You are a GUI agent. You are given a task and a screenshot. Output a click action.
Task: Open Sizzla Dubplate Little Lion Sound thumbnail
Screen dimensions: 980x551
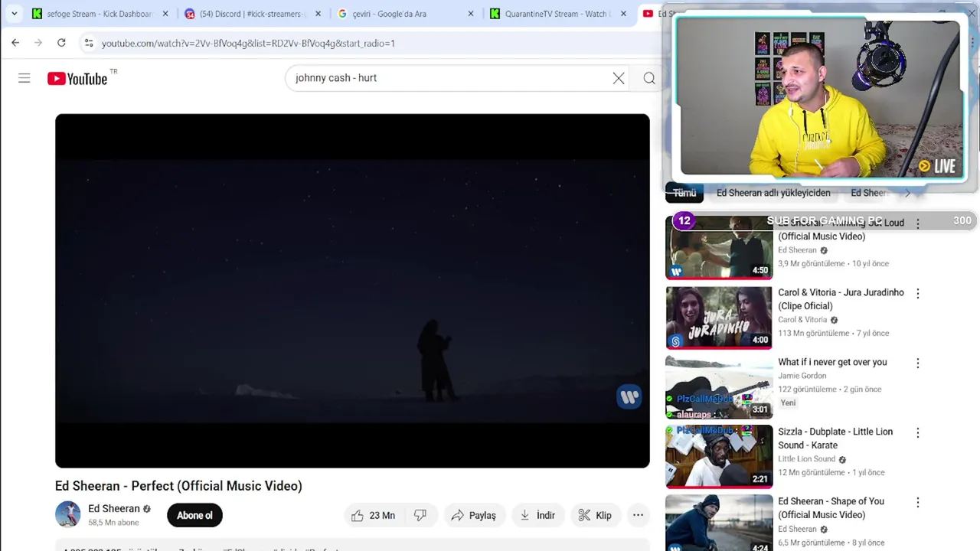tap(719, 456)
